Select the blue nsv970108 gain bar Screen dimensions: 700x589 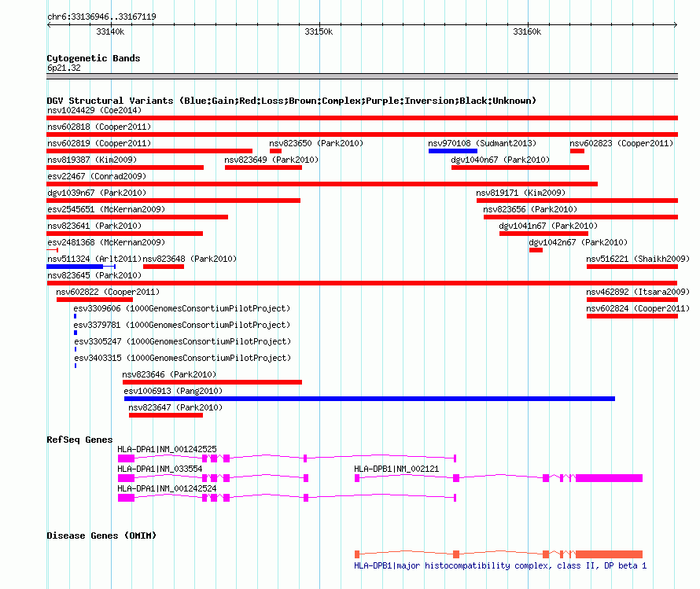453,151
